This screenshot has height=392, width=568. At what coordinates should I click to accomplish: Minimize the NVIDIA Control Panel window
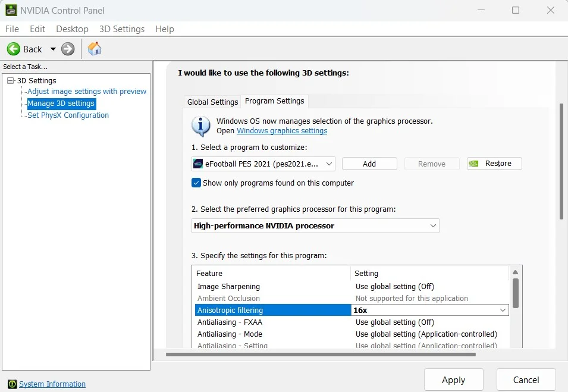[x=481, y=10]
